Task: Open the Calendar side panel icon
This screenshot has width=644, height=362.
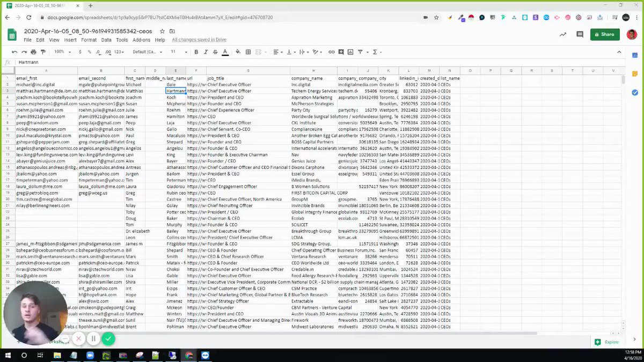Action: click(635, 55)
